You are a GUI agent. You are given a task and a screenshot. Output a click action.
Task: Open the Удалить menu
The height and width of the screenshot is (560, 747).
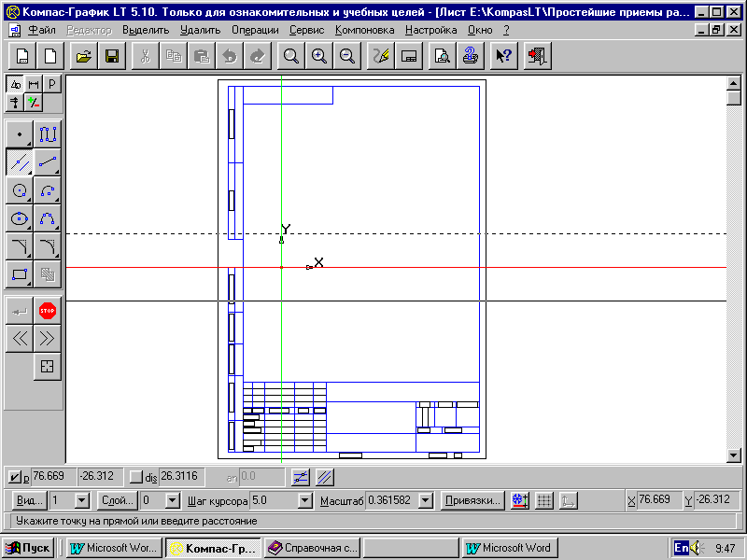[x=200, y=30]
